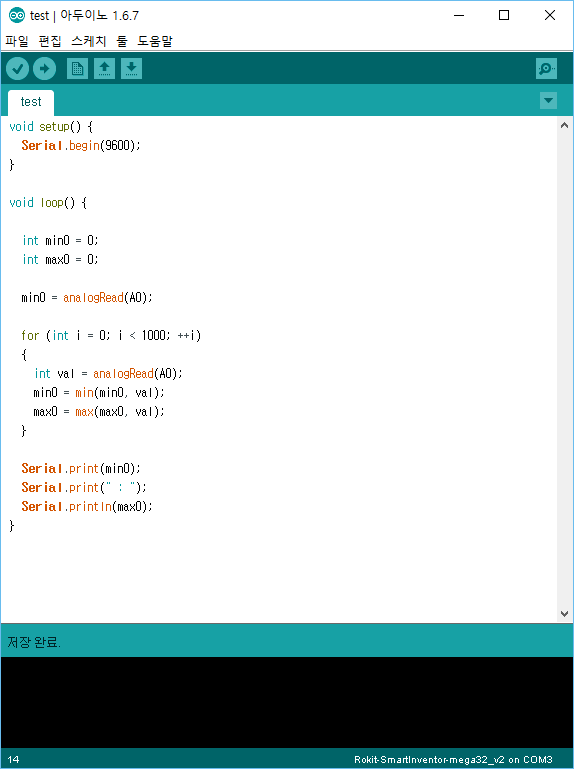This screenshot has height=769, width=574.
Task: Click the Verify (checkmark) button
Action: (x=18, y=69)
